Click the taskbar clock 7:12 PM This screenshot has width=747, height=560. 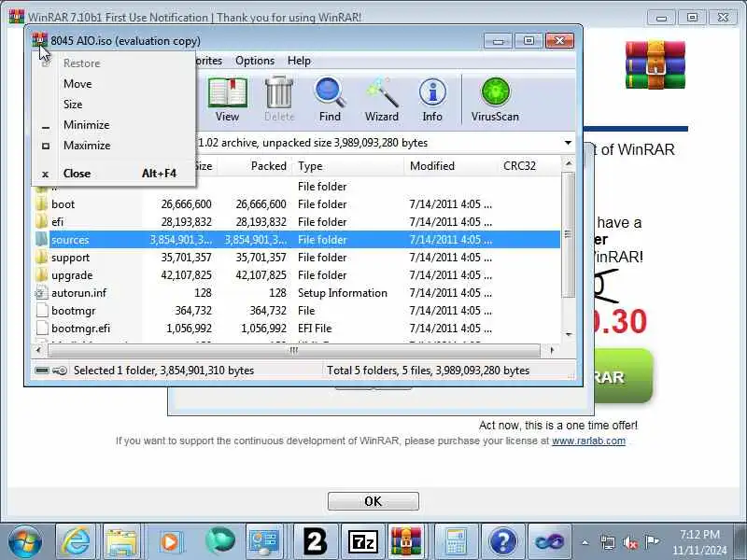coord(699,534)
